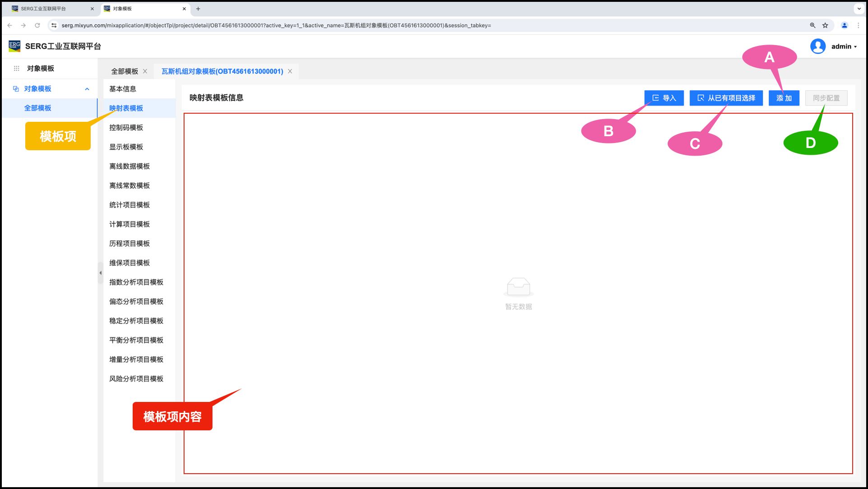Click the 导入 import button
Viewport: 868px width, 489px height.
tap(664, 98)
